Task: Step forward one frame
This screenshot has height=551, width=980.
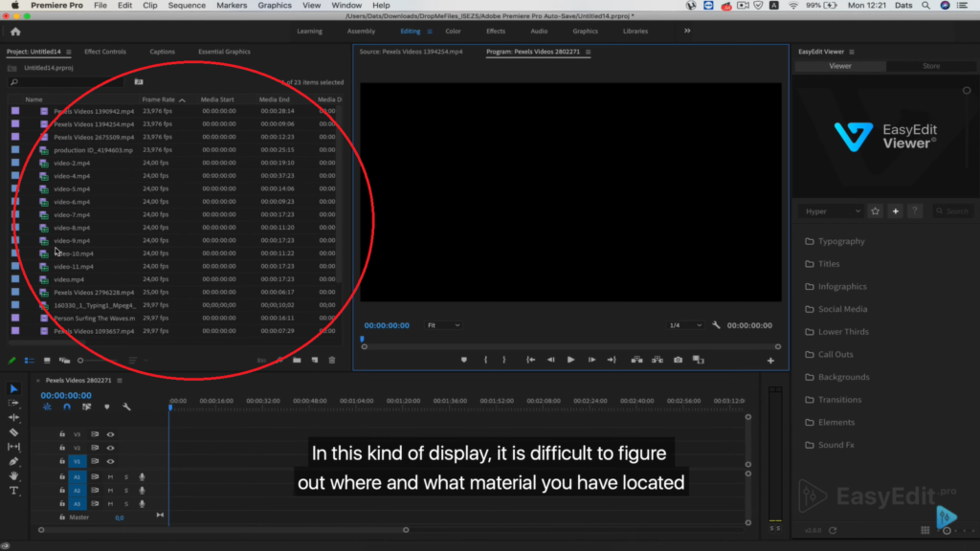Action: 591,360
